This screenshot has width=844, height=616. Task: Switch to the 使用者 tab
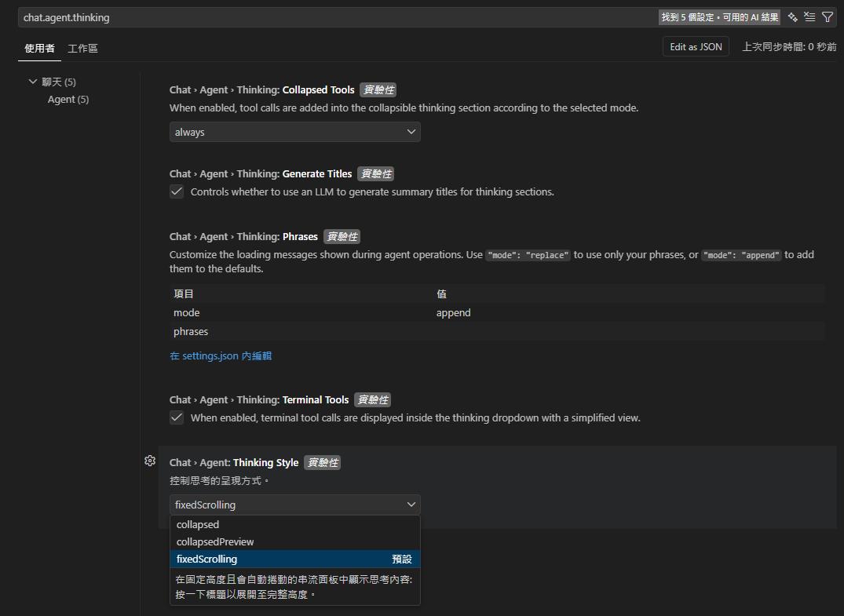pos(39,48)
